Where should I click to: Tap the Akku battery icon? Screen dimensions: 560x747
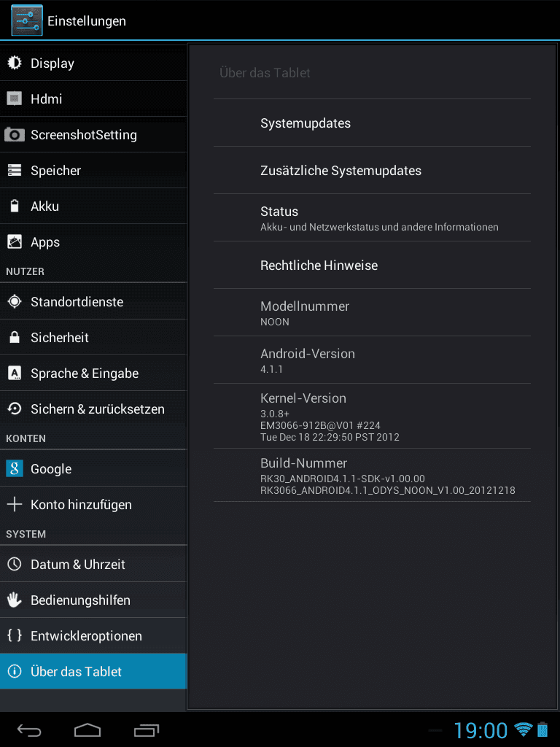tap(15, 206)
